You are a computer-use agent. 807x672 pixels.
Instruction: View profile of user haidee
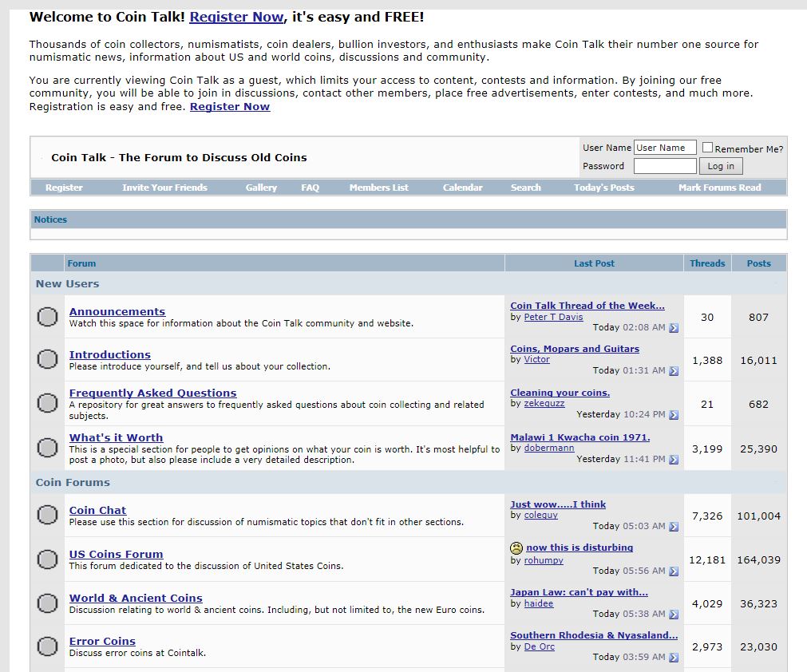coord(538,603)
